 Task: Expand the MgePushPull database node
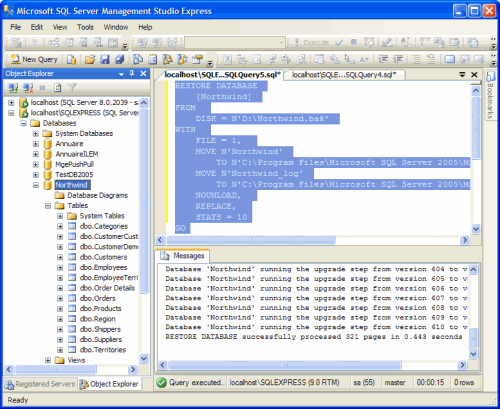pos(36,164)
